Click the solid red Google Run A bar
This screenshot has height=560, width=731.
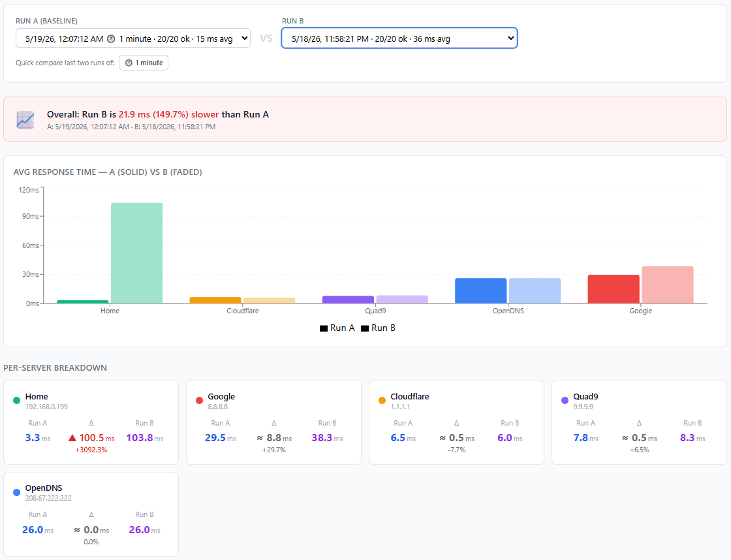614,289
